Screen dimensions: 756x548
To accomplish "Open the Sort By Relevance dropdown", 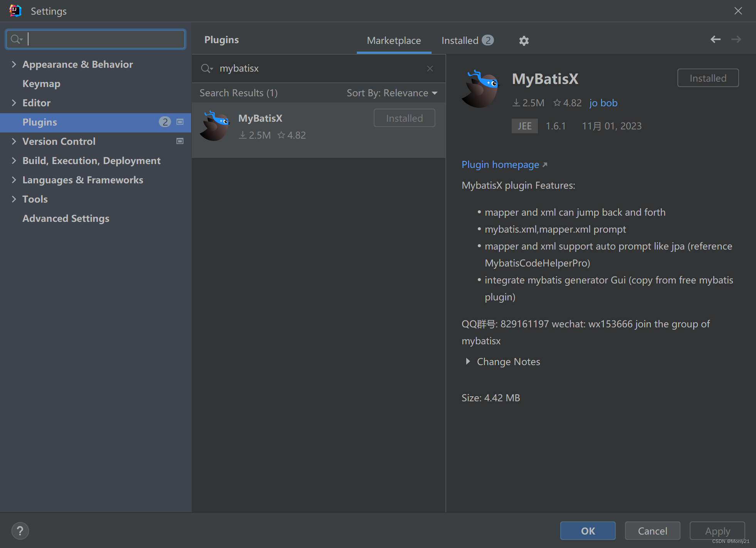I will pos(392,93).
